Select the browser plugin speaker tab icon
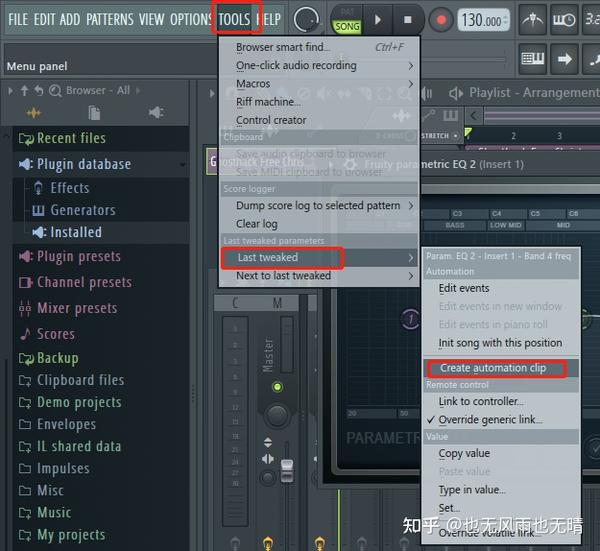 coord(156,112)
